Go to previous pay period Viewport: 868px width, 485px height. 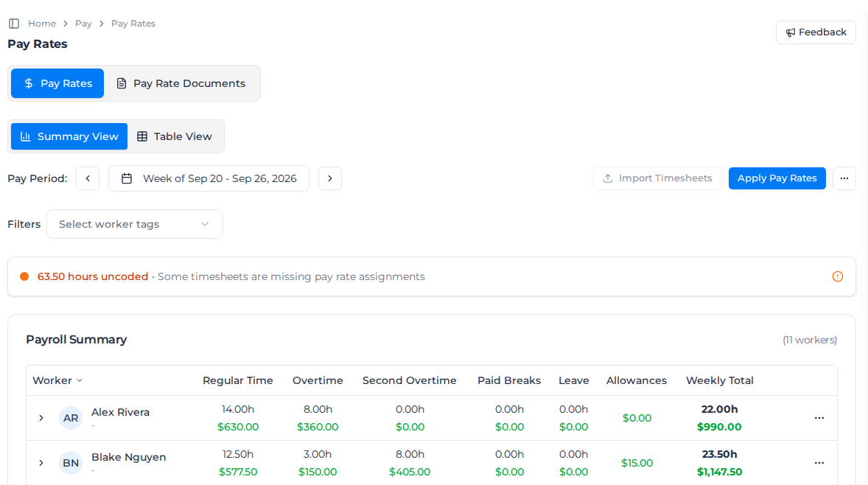88,178
